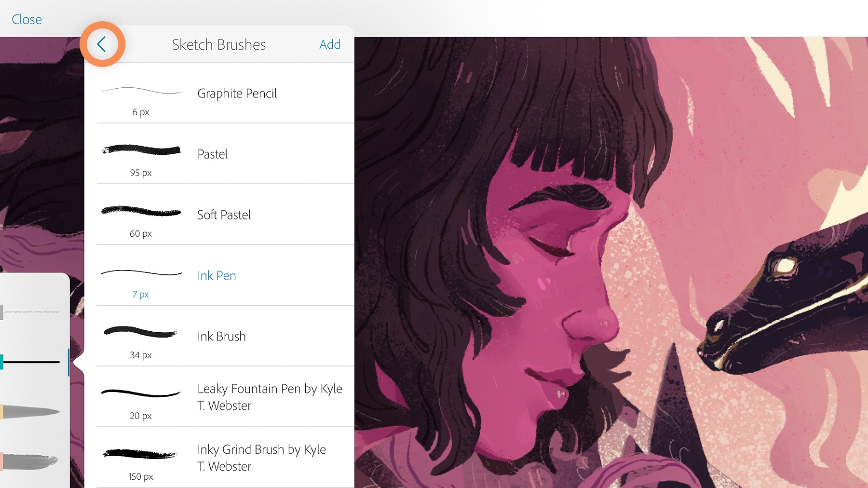The width and height of the screenshot is (868, 488).
Task: Tap the teal color chip on the pen tool
Action: coord(2,362)
